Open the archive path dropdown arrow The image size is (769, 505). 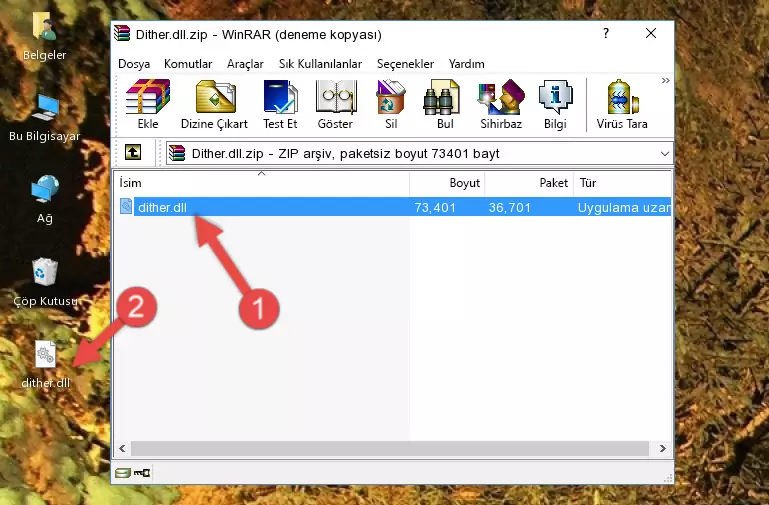coord(665,153)
